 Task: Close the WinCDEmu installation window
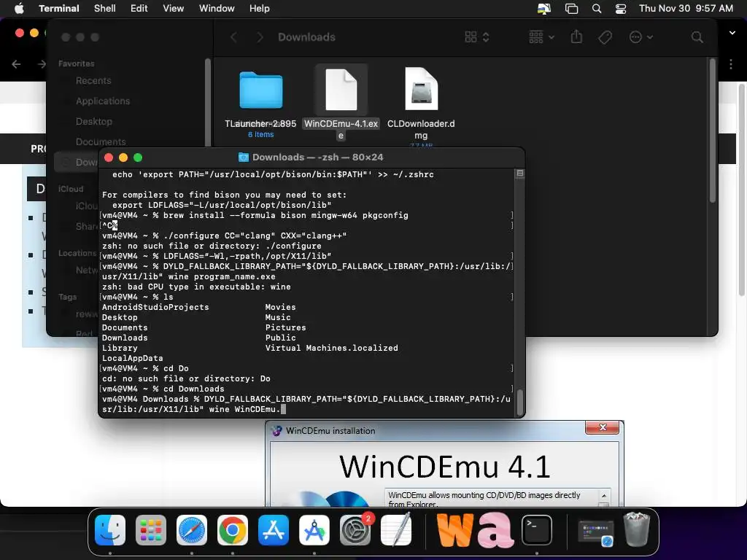click(x=602, y=427)
